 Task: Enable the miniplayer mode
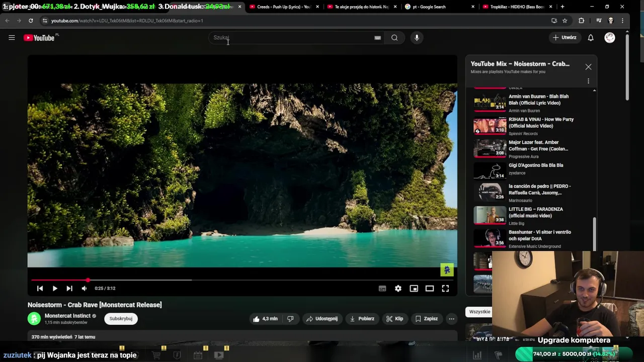[x=414, y=289]
